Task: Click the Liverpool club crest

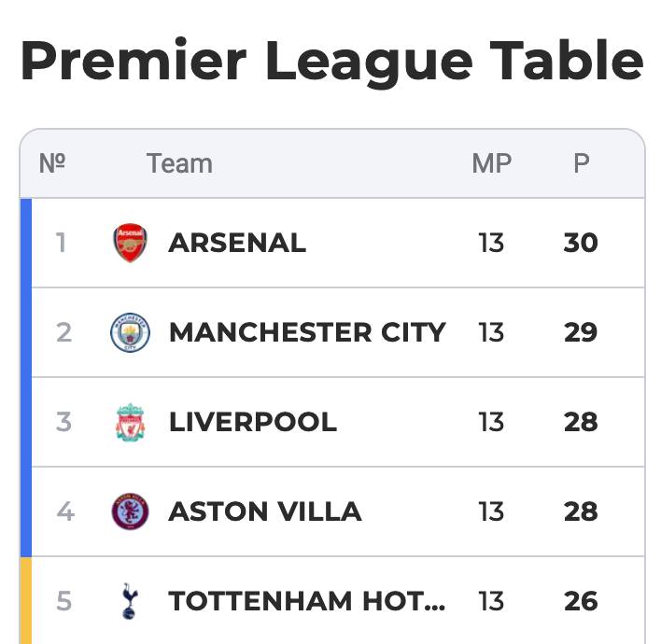Action: [x=130, y=422]
